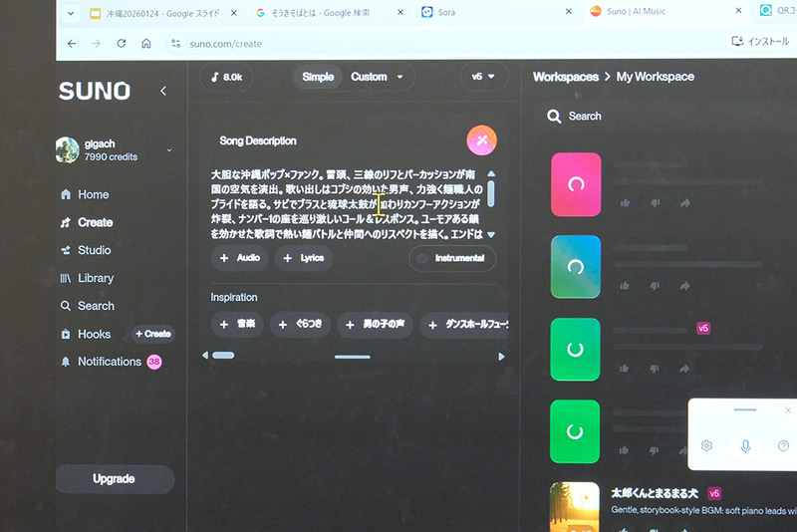This screenshot has width=797, height=532.
Task: Click the floating widget microphone icon
Action: pos(745,446)
